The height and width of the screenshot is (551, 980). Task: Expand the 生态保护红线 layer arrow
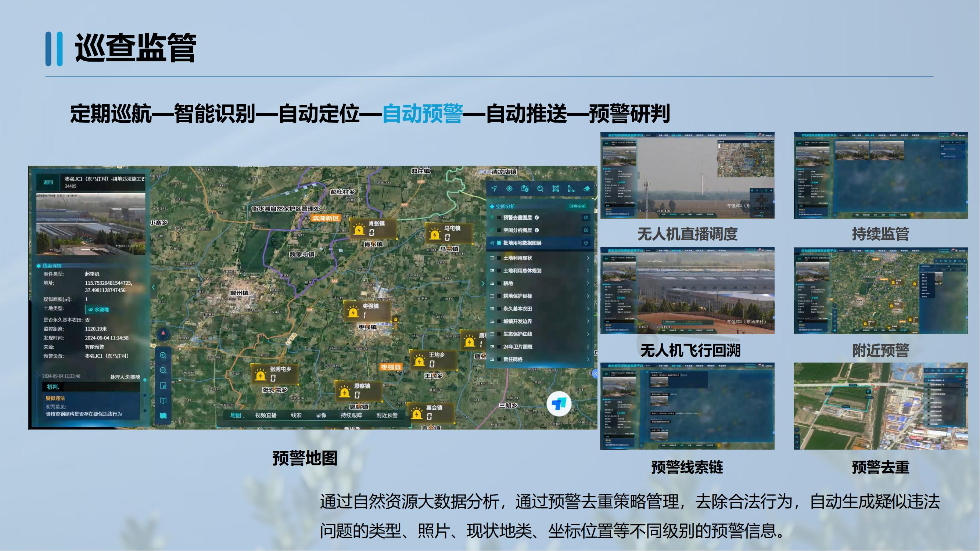[588, 334]
